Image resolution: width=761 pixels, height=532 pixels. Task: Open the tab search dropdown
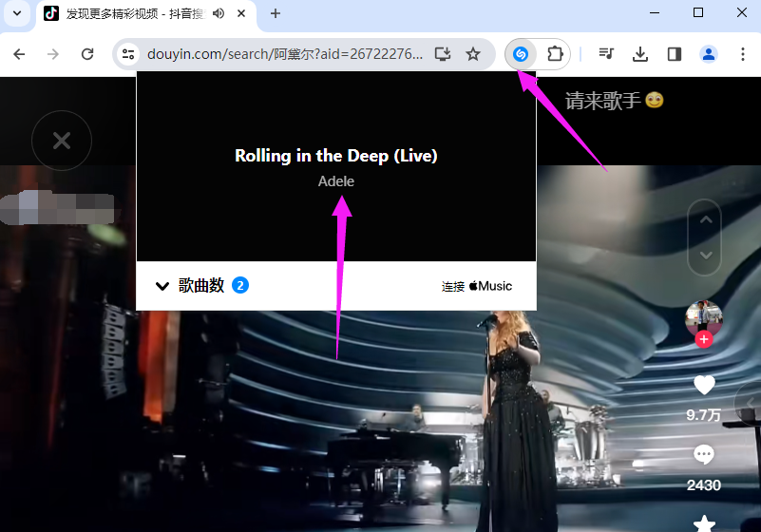pyautogui.click(x=17, y=13)
